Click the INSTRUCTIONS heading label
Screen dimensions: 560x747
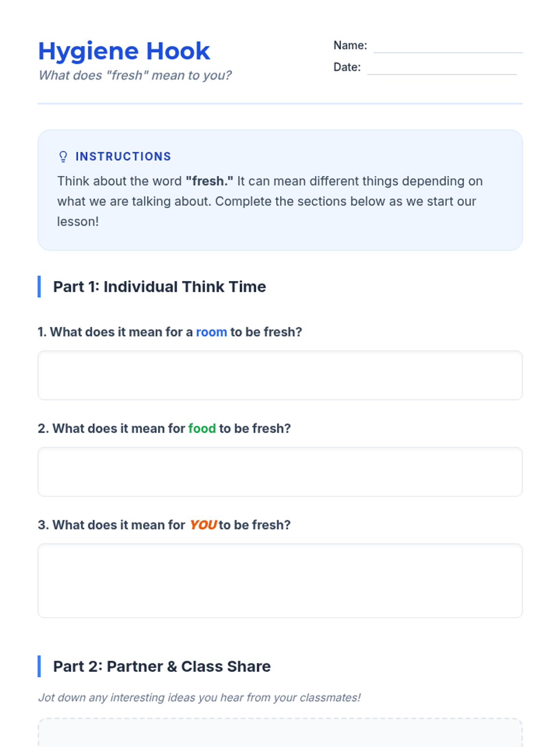point(123,156)
